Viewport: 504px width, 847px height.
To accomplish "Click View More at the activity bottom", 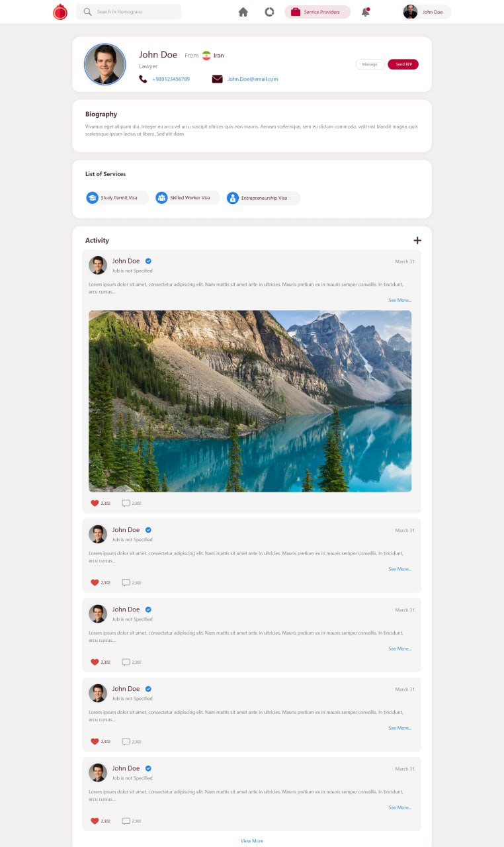I will [251, 840].
